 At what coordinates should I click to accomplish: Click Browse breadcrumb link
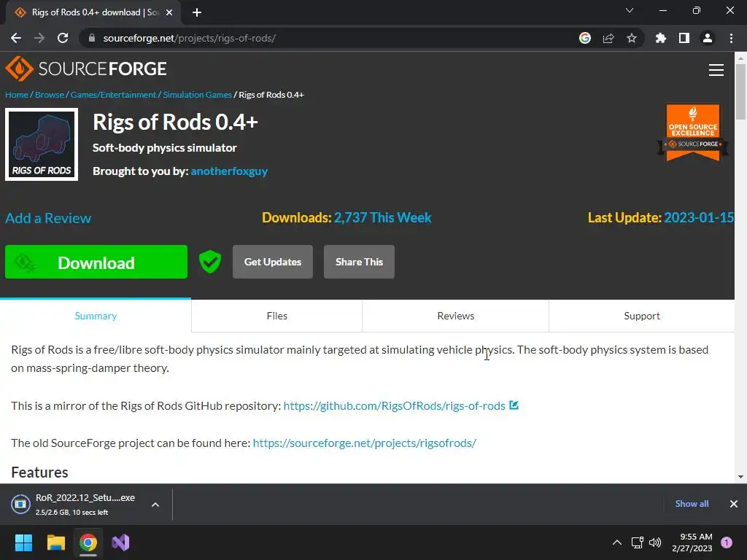pyautogui.click(x=50, y=95)
